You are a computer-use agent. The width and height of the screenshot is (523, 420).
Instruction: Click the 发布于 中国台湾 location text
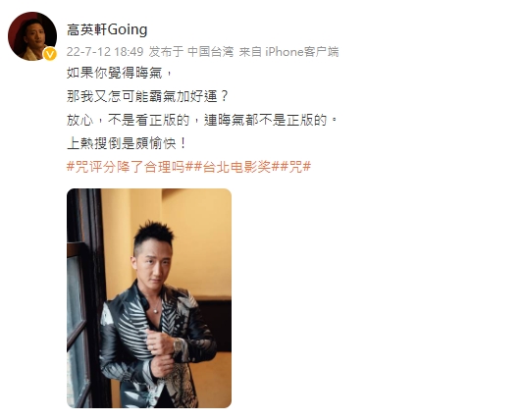click(x=191, y=52)
